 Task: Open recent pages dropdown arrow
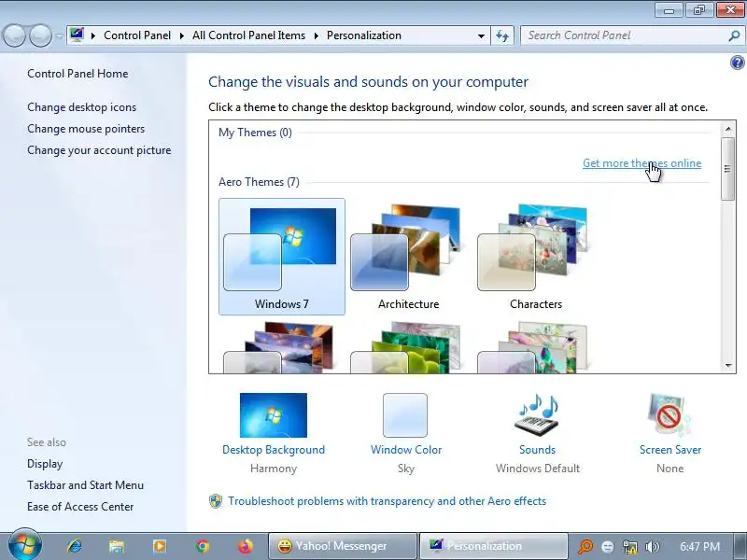click(x=59, y=35)
